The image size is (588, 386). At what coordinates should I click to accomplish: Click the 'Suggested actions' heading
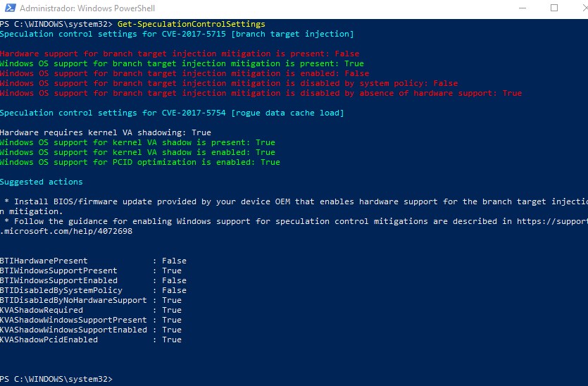(42, 182)
